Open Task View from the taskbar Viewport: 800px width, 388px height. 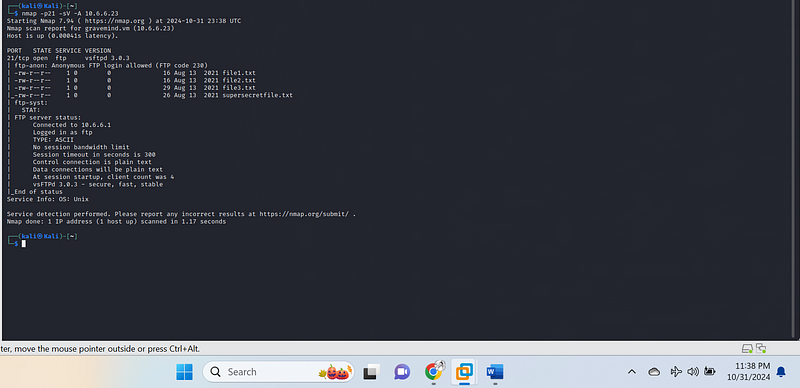[371, 372]
